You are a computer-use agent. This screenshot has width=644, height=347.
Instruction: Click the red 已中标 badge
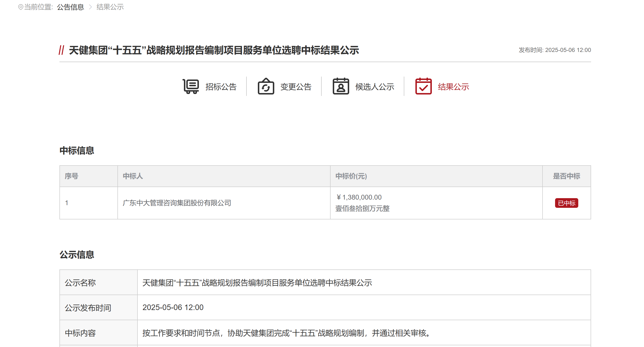(566, 203)
